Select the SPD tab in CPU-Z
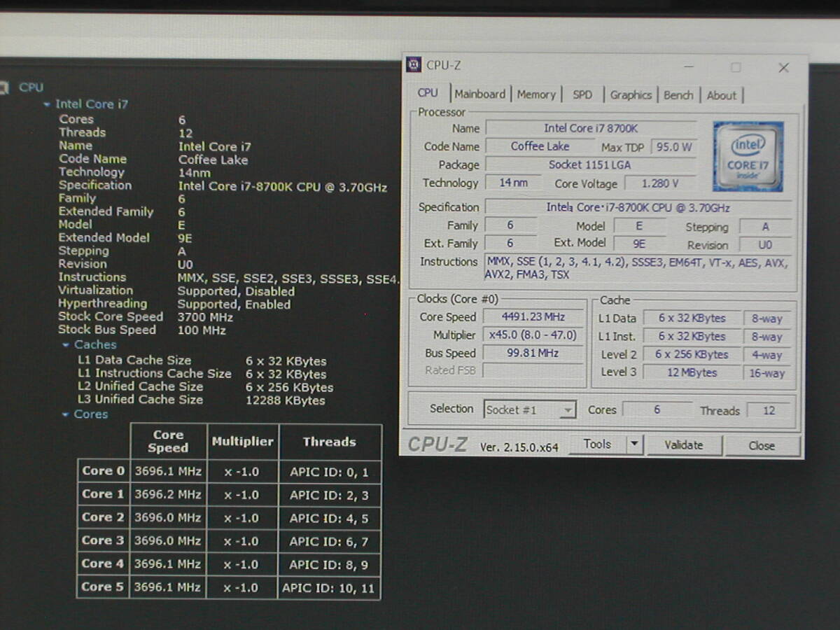Image resolution: width=840 pixels, height=630 pixels. [x=582, y=94]
